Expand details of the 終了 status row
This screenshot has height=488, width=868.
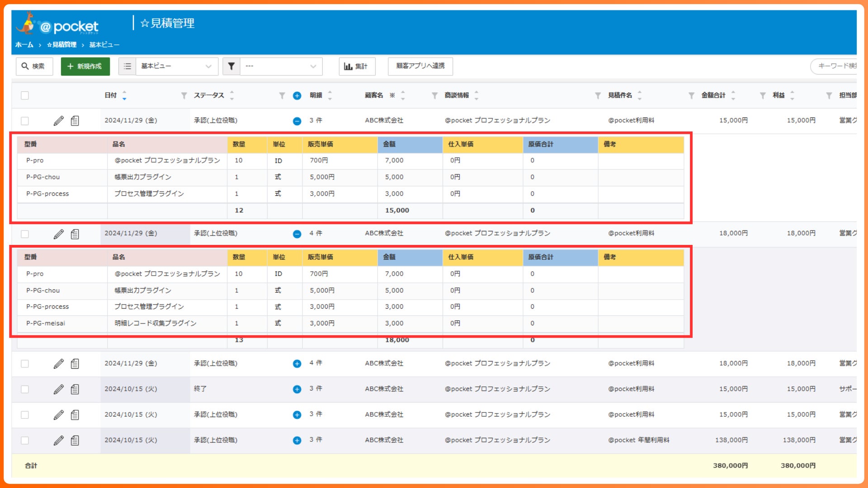point(297,389)
